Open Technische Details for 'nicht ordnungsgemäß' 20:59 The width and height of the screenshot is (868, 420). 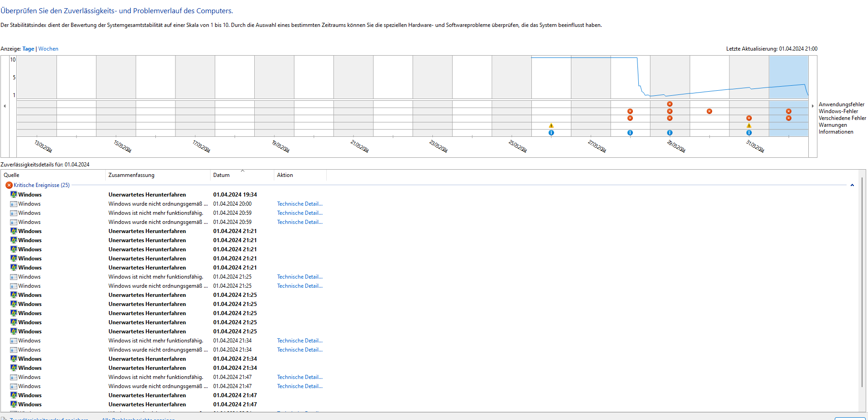click(x=300, y=222)
